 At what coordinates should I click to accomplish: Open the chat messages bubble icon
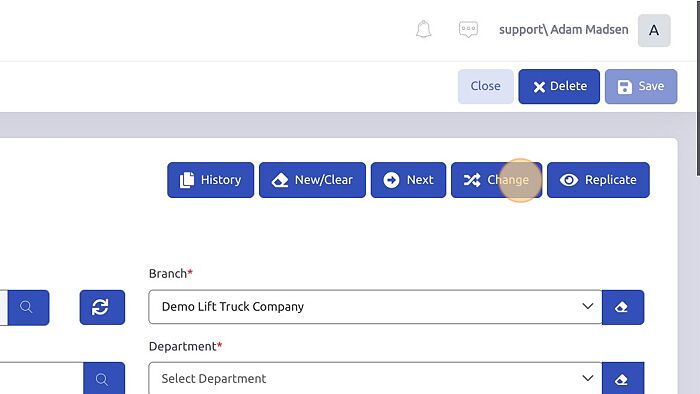click(468, 29)
